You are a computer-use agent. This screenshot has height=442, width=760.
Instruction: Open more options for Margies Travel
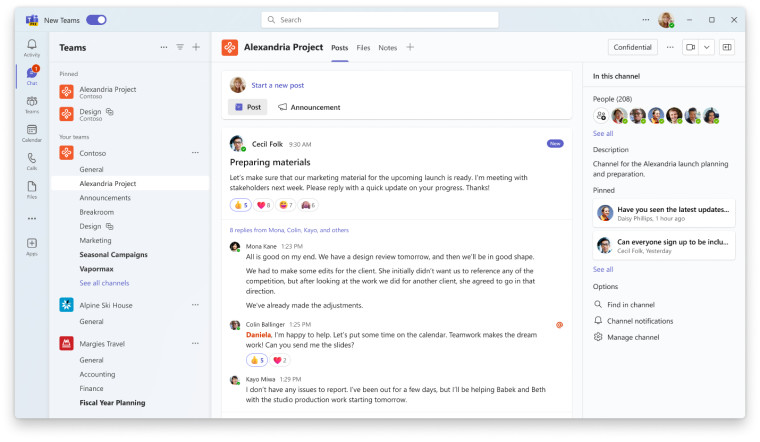tap(195, 343)
